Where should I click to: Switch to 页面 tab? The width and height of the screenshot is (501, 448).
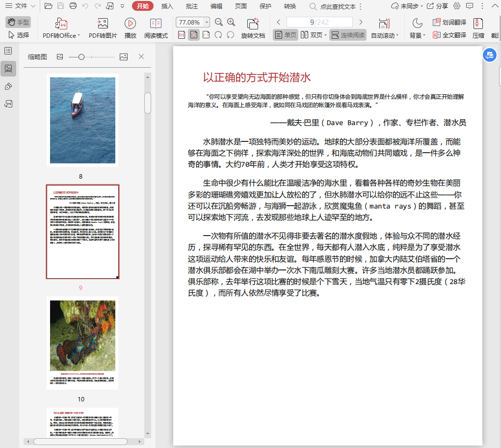point(240,6)
